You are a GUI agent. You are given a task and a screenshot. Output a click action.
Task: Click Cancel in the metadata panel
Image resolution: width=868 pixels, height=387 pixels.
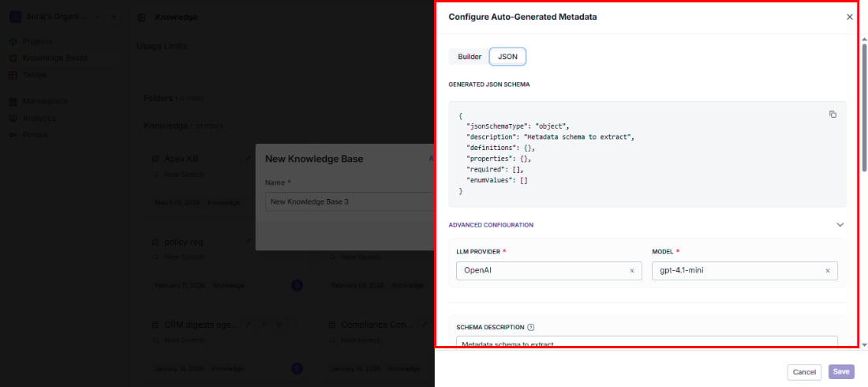[804, 372]
